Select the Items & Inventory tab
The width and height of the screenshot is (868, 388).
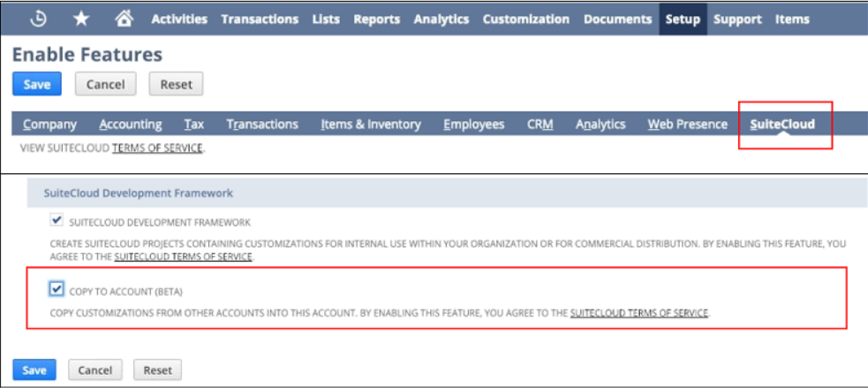coord(370,124)
